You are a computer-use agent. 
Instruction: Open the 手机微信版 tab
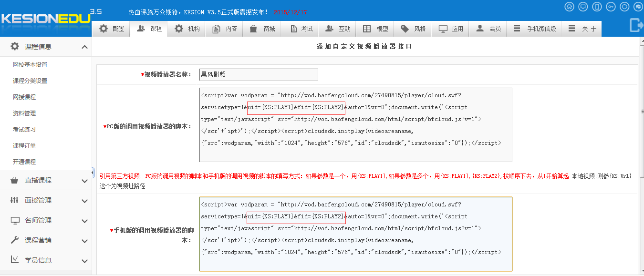(x=535, y=29)
